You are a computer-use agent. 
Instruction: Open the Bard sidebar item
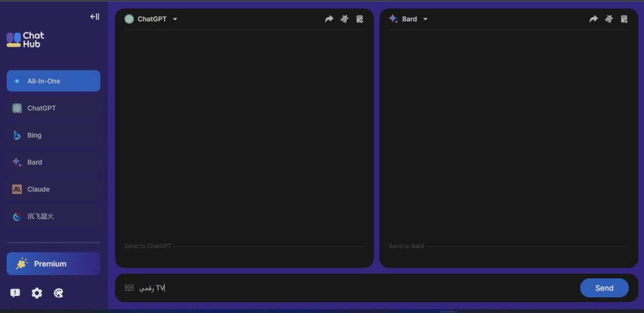[53, 162]
